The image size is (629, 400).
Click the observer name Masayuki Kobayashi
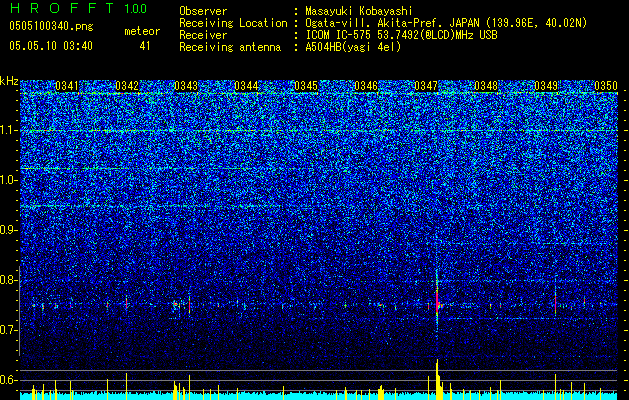coord(359,11)
